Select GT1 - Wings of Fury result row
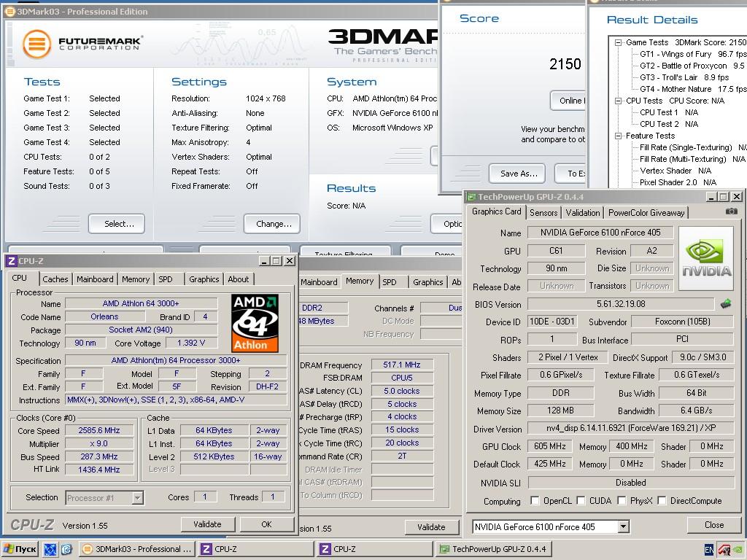This screenshot has height=560, width=747. click(x=693, y=54)
